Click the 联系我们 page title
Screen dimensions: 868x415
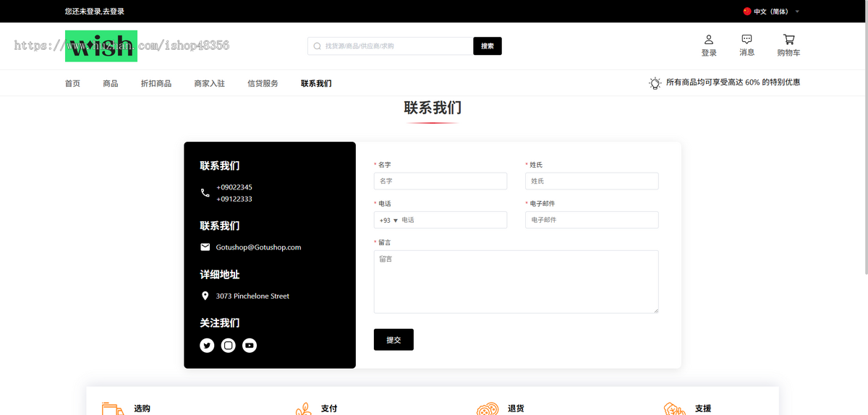433,108
